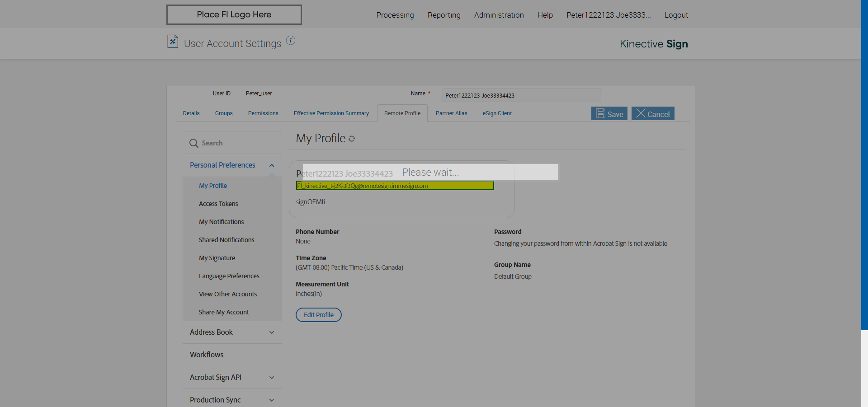Open Share My Account in the sidebar
868x407 pixels.
pos(224,312)
